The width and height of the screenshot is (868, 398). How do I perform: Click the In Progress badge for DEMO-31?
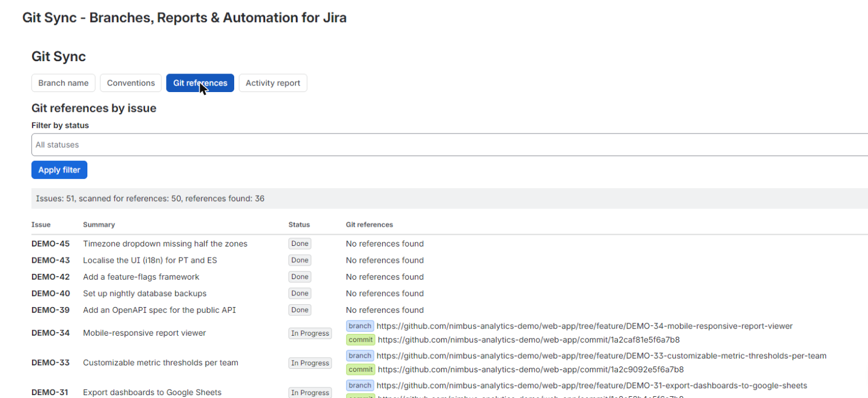coord(310,393)
